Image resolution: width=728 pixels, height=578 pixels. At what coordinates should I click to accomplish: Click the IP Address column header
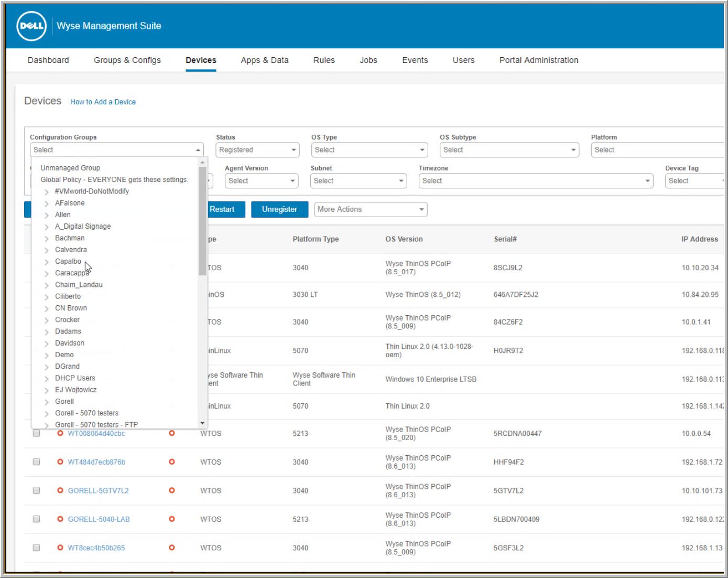[700, 239]
